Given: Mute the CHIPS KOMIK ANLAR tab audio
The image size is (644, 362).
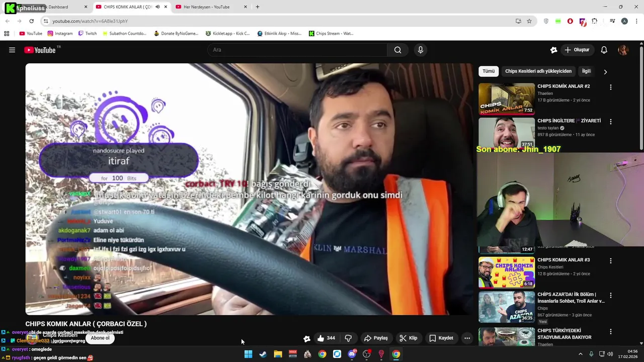Looking at the screenshot, I should pyautogui.click(x=157, y=7).
